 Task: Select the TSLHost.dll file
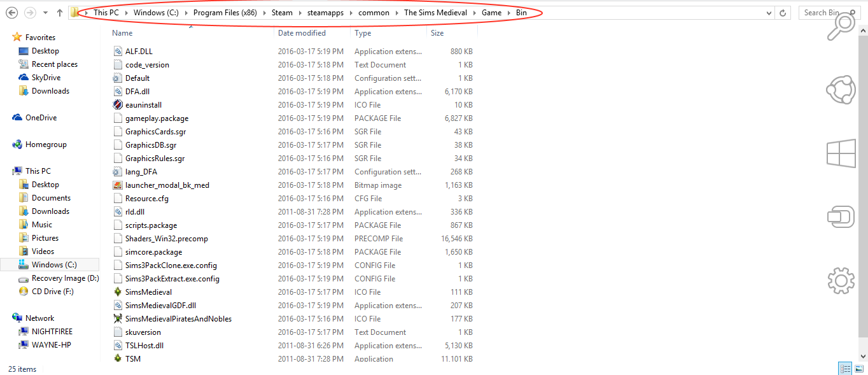pos(144,346)
